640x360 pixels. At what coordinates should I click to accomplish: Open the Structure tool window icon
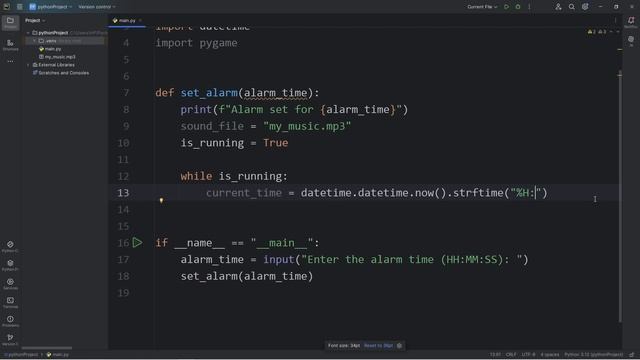10,44
